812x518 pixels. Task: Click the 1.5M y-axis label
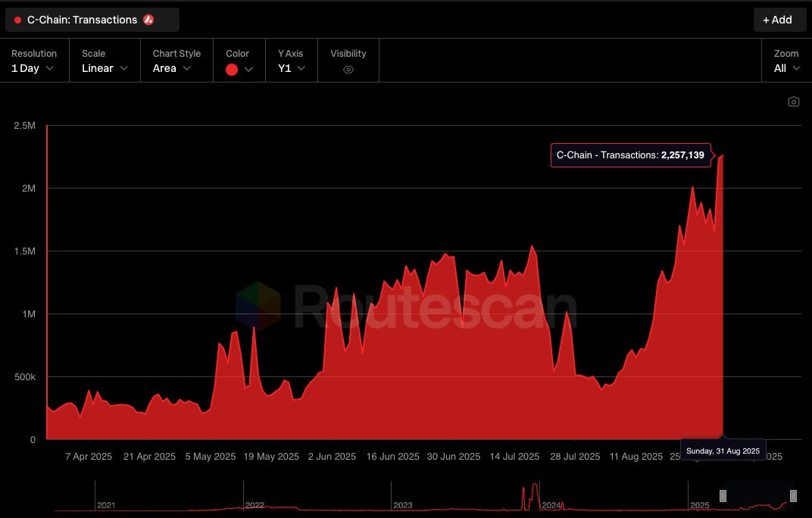(25, 251)
